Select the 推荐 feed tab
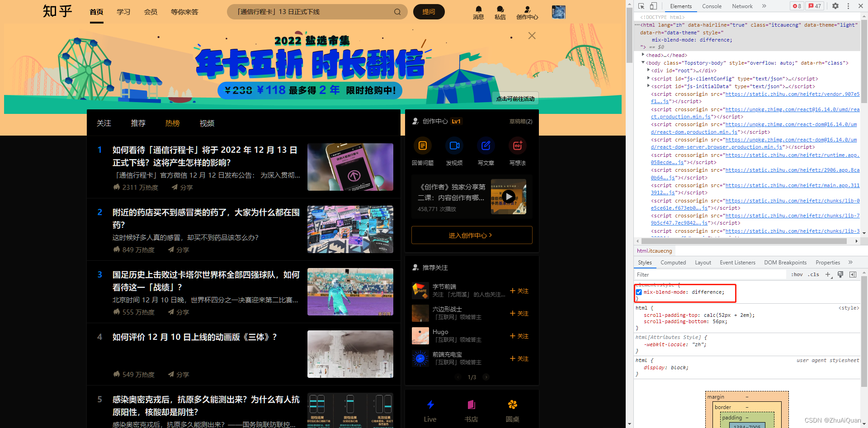The width and height of the screenshot is (868, 428). tap(138, 123)
